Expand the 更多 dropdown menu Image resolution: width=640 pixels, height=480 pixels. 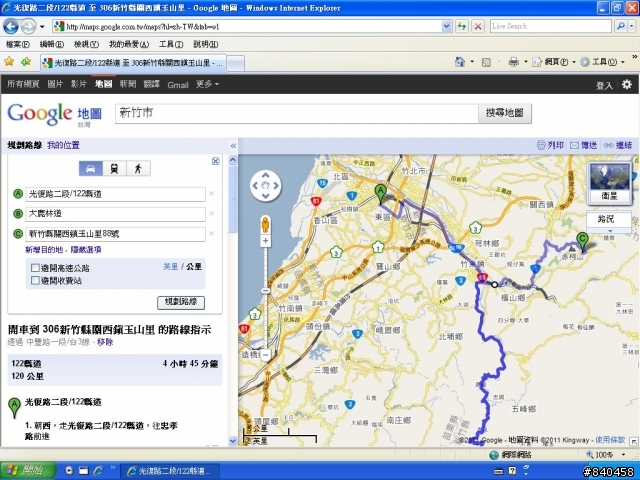[207, 84]
